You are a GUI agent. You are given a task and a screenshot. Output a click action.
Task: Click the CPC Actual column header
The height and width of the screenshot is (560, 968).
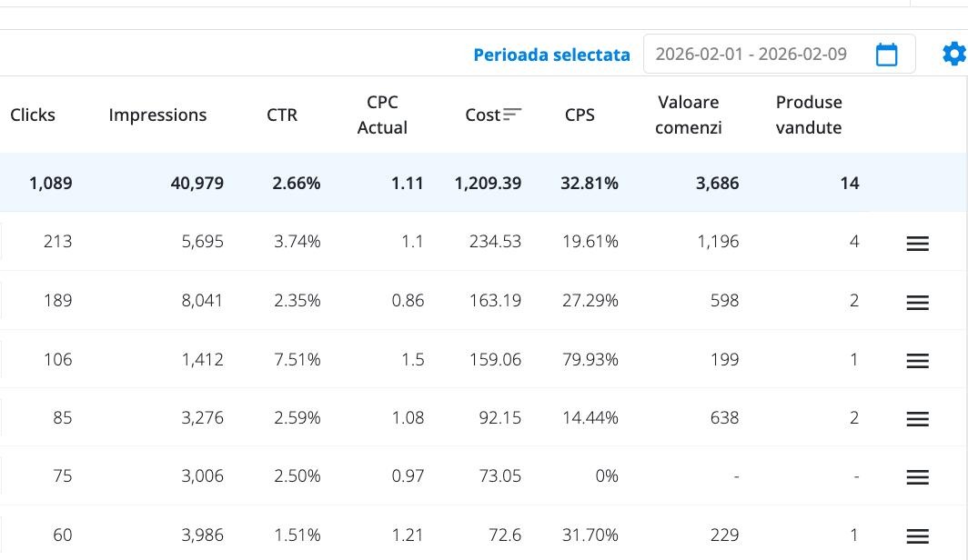coord(381,115)
